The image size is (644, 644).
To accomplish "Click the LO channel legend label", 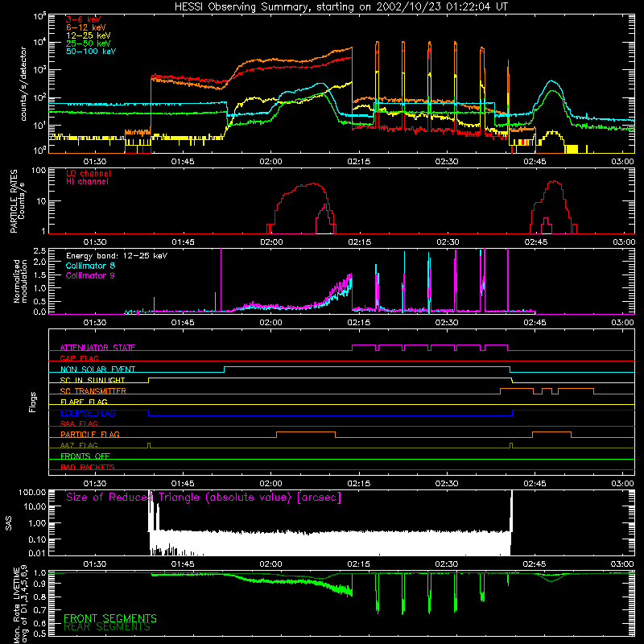I will pyautogui.click(x=89, y=173).
